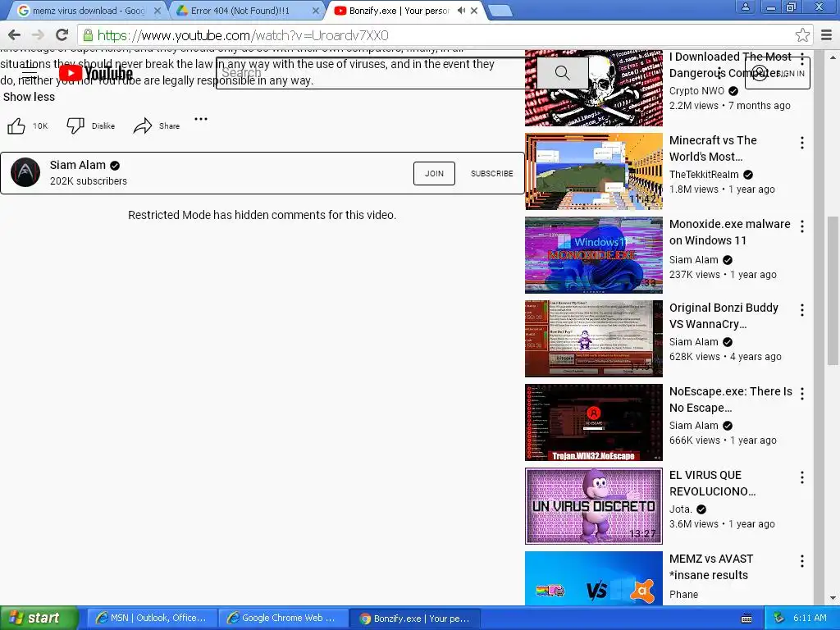
Task: Visit TheTekkitRealm channel name
Action: tap(704, 175)
